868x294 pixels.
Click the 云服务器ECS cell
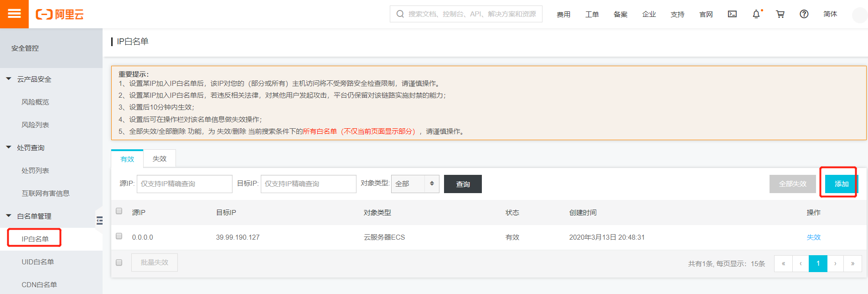384,237
